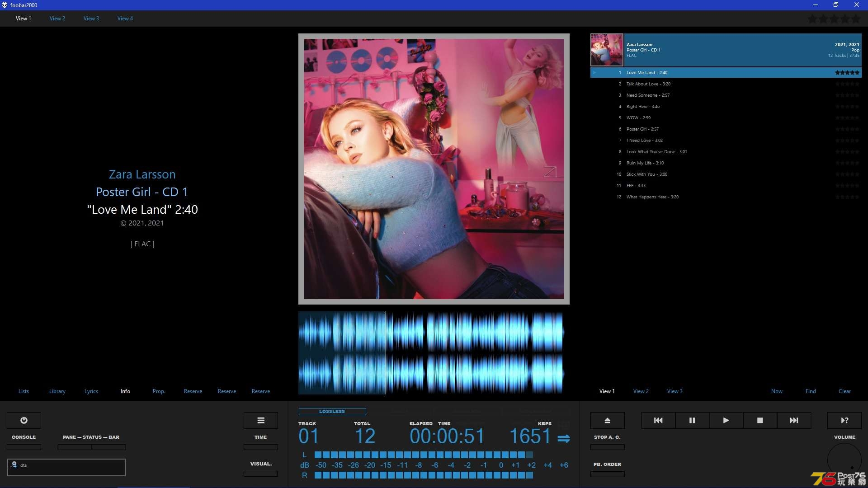The height and width of the screenshot is (488, 868).
Task: Open the Prop. panel tab
Action: 159,391
